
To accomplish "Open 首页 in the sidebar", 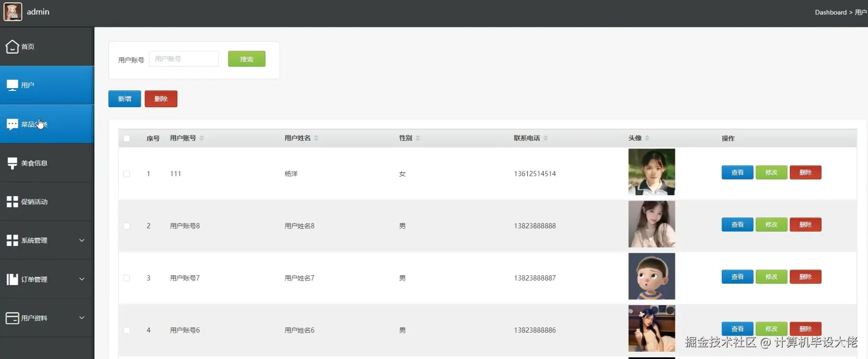I will pos(47,46).
